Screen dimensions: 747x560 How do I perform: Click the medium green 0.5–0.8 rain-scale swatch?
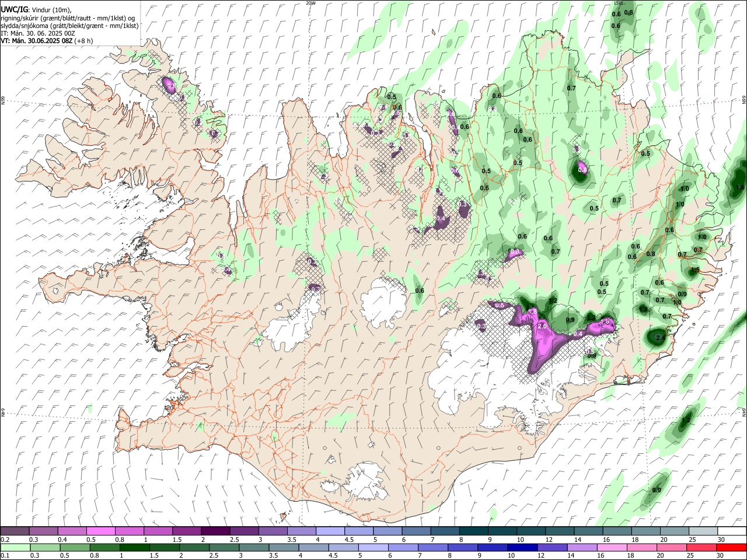click(x=75, y=547)
